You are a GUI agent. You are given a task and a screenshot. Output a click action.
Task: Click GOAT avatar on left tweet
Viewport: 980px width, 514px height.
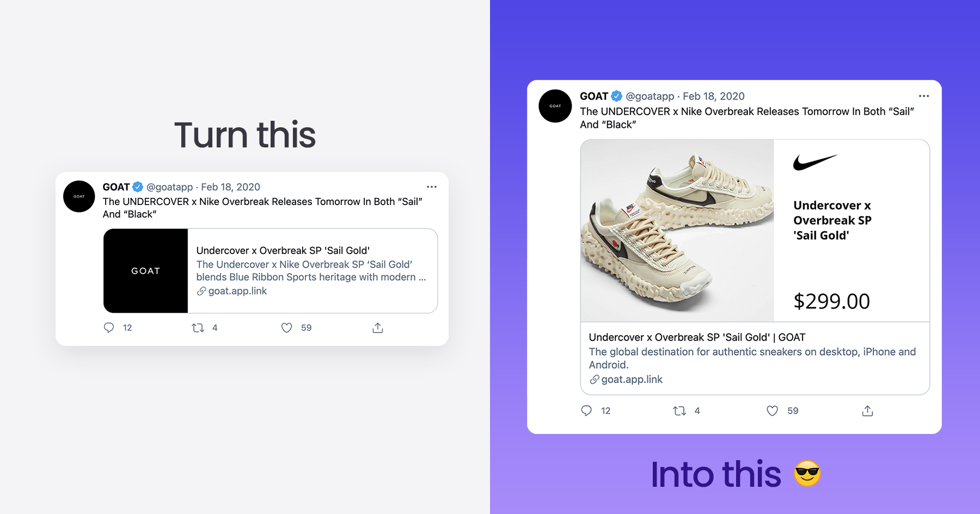79,196
